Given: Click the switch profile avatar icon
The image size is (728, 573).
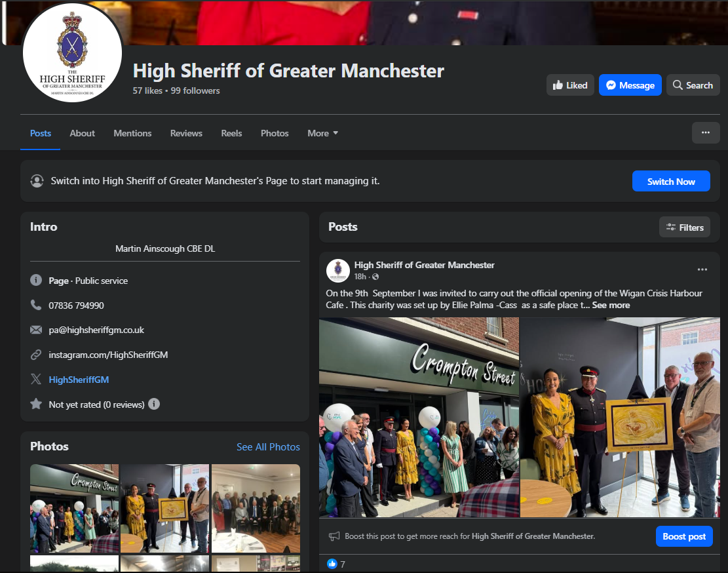Looking at the screenshot, I should coord(37,181).
